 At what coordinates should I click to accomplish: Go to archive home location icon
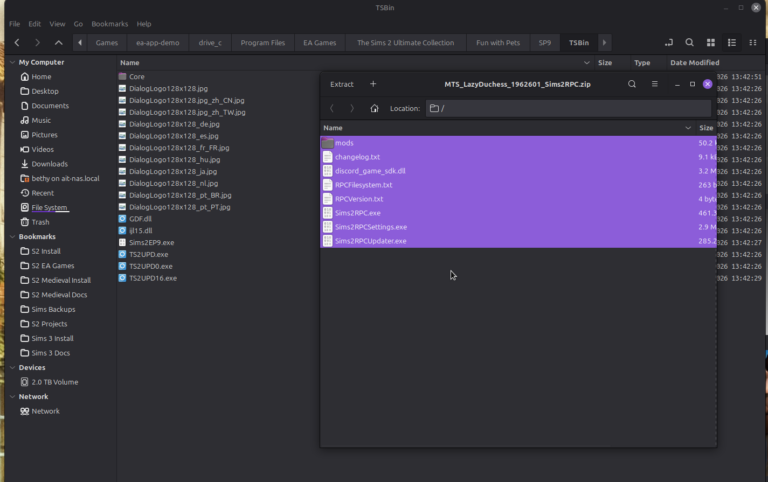[x=374, y=108]
